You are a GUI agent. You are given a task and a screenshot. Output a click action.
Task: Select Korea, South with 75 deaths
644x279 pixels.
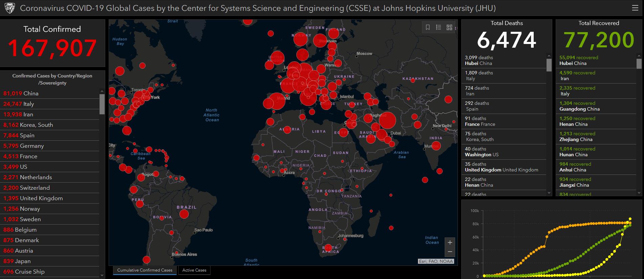504,137
